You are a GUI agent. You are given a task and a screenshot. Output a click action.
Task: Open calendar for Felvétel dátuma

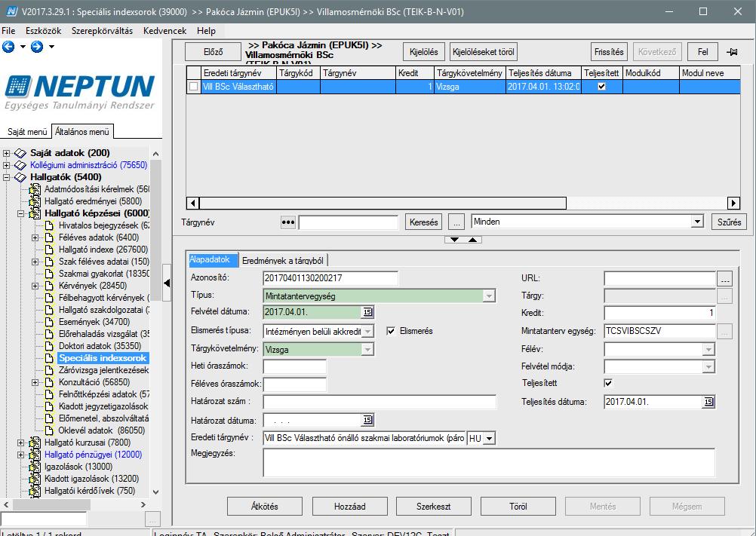pos(367,312)
